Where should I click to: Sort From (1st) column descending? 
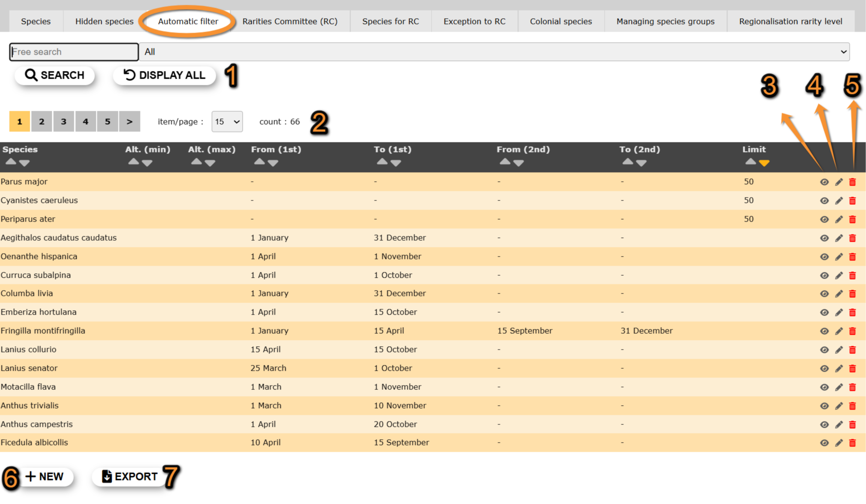(273, 163)
